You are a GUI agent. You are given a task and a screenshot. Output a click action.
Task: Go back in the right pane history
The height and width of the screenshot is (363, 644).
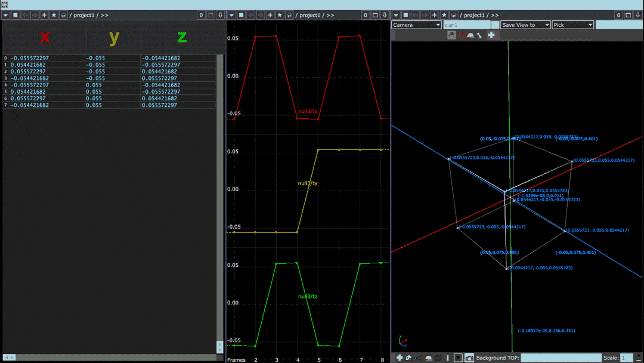415,15
